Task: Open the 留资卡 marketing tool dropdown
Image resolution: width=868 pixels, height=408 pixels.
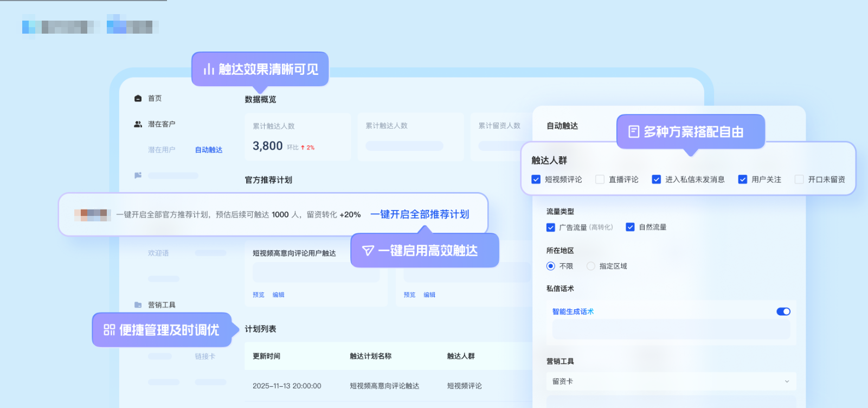Action: point(671,381)
